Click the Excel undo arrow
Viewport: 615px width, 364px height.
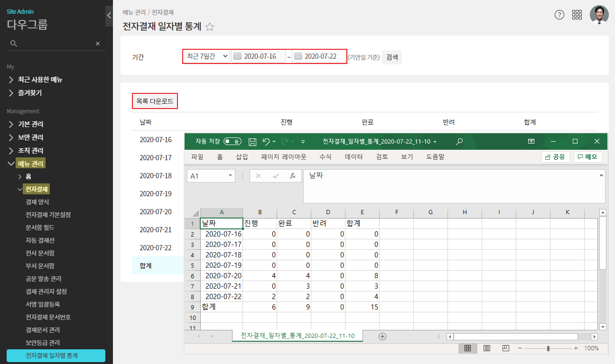tap(266, 142)
